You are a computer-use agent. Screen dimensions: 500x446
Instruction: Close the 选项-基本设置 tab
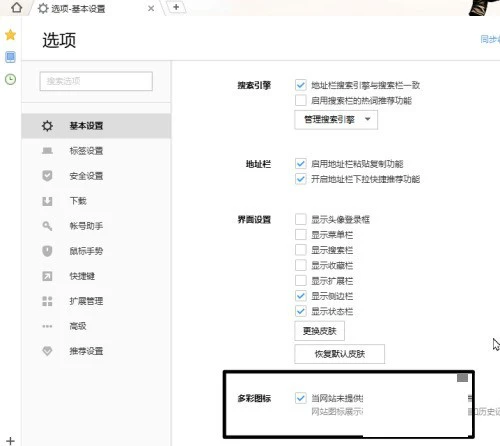[151, 9]
